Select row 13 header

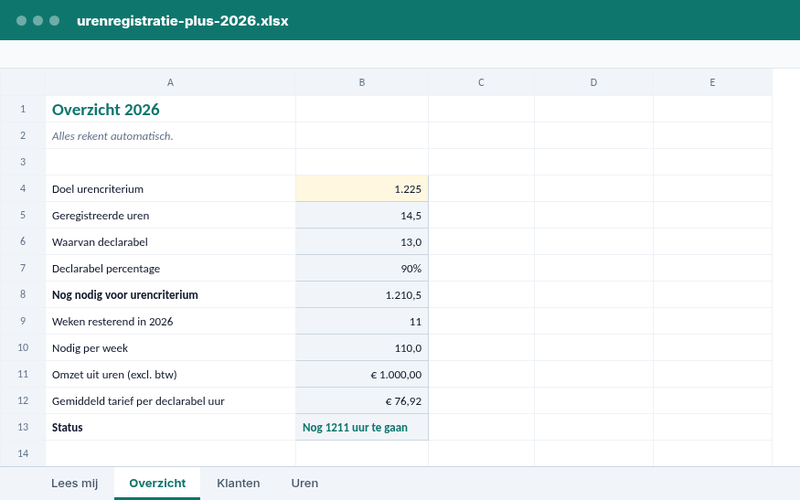(x=23, y=427)
